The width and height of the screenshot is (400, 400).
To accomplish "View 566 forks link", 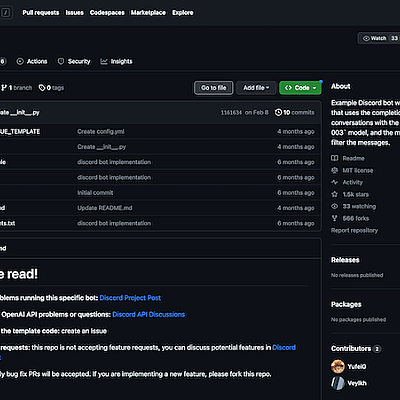I will tap(350, 218).
